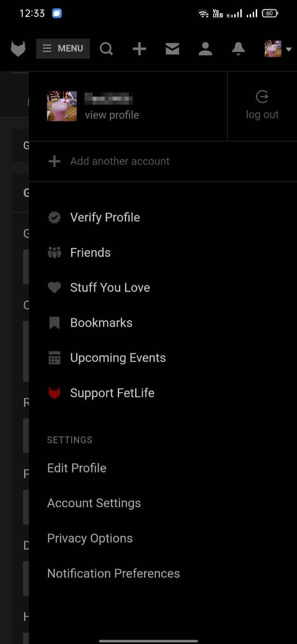This screenshot has width=297, height=644.
Task: Open the messages envelope icon
Action: pos(172,49)
